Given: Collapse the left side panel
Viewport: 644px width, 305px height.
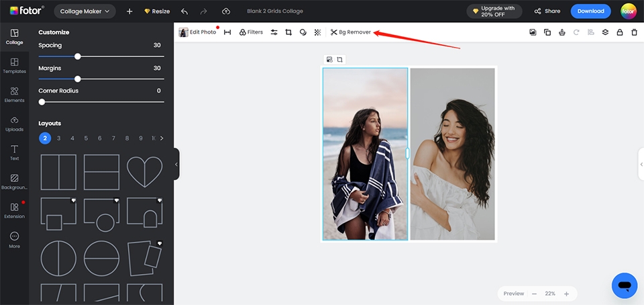Looking at the screenshot, I should click(176, 164).
